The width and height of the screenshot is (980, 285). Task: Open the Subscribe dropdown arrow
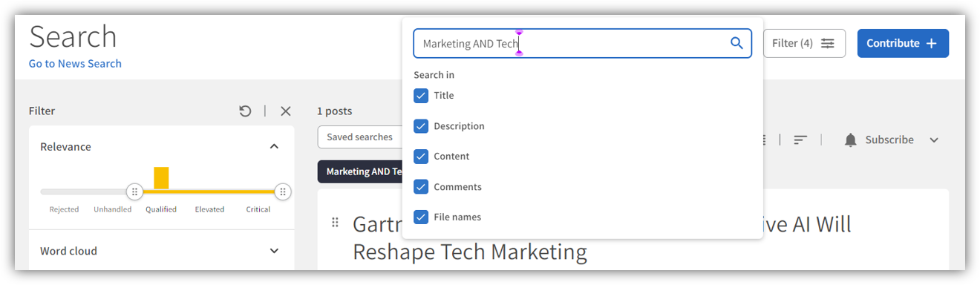934,140
